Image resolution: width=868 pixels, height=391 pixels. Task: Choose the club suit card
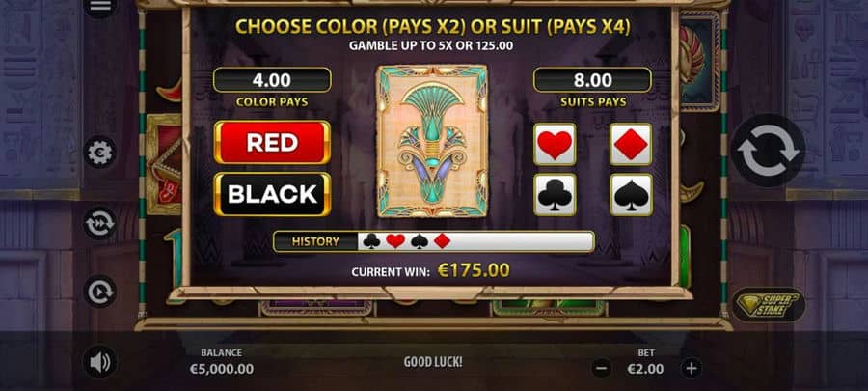(x=555, y=194)
